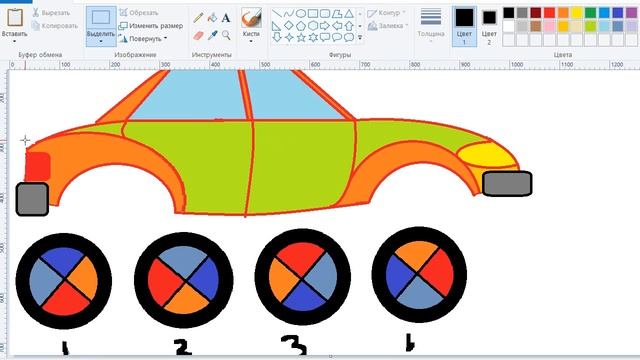This screenshot has width=640, height=360.
Task: Click the yellow headlight of the car
Action: (x=487, y=155)
